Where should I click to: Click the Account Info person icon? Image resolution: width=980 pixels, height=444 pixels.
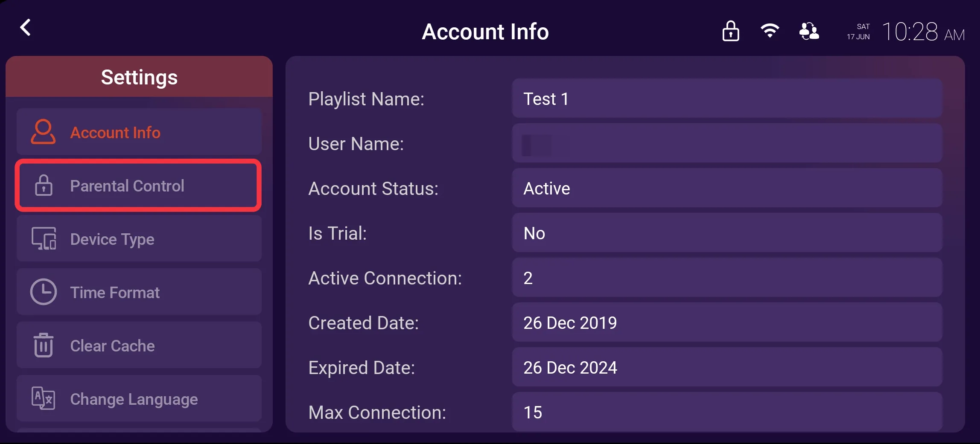[x=43, y=132]
